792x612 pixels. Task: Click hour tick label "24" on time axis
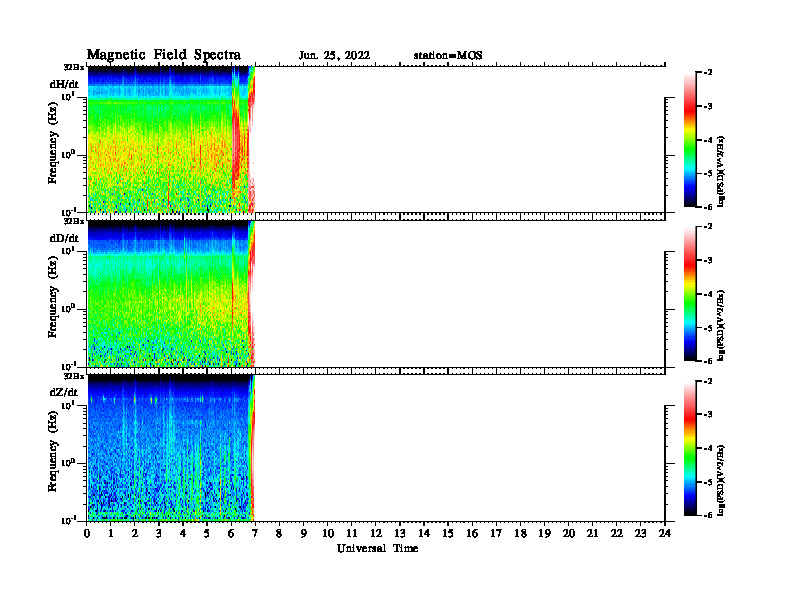[665, 533]
